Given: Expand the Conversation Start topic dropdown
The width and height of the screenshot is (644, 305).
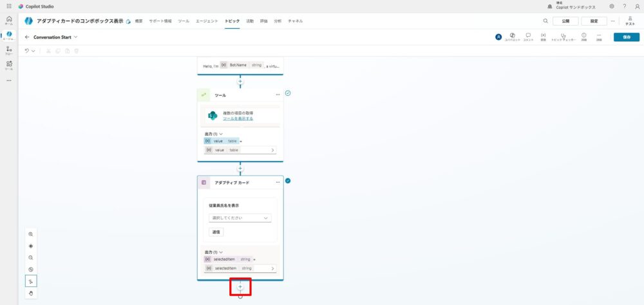Looking at the screenshot, I should point(75,37).
